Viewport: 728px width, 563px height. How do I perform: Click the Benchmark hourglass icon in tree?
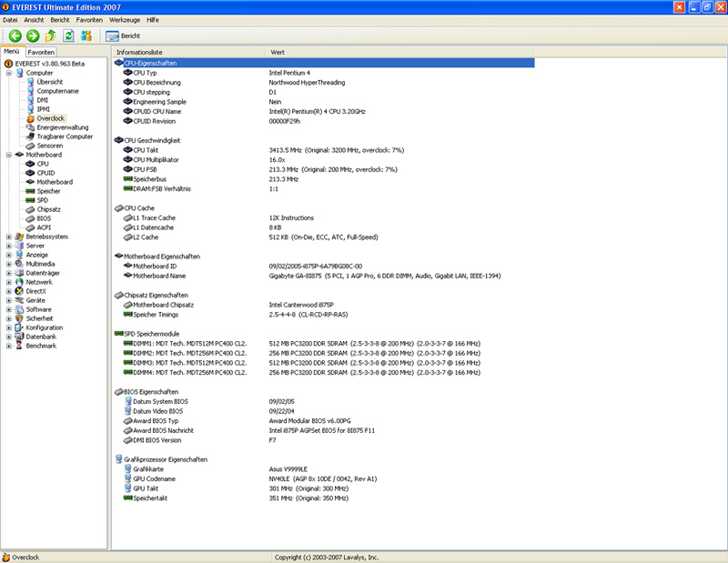click(19, 346)
